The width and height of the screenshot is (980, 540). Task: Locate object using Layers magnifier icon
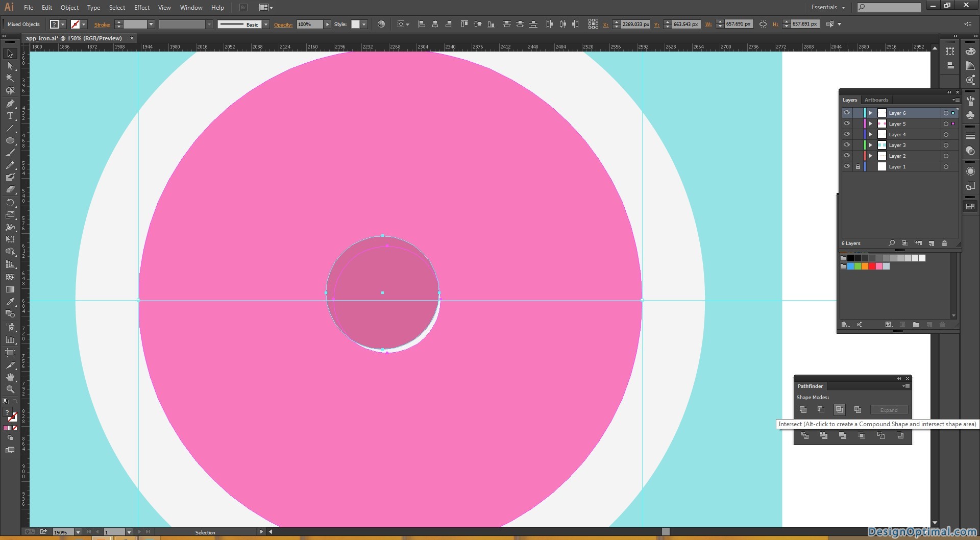click(x=891, y=243)
